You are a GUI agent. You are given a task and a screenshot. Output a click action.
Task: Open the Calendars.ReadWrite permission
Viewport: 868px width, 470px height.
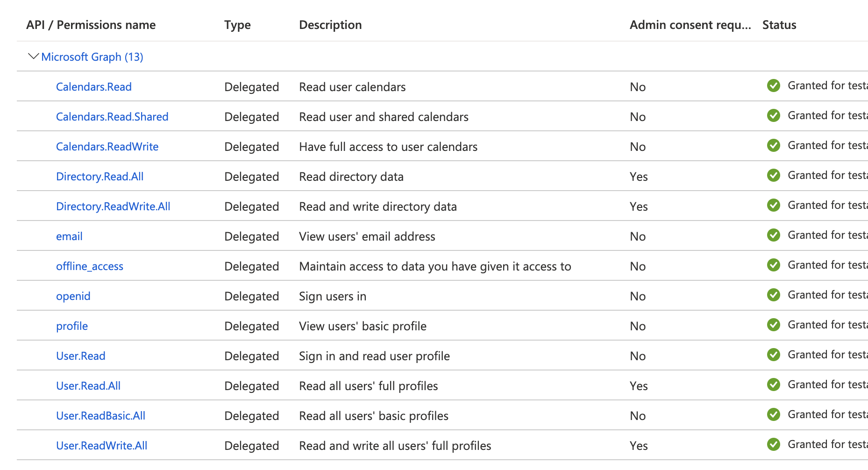pyautogui.click(x=107, y=147)
